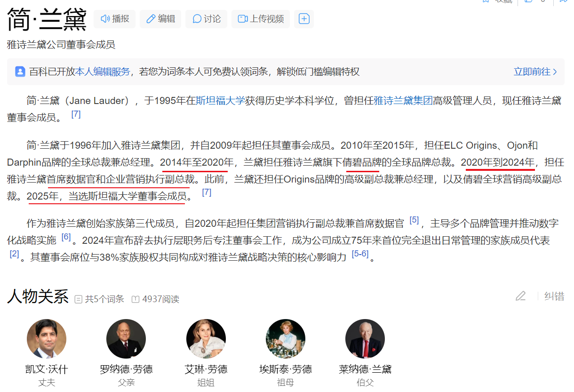
Task: Click the 4937阅读 book icon
Action: (136, 299)
